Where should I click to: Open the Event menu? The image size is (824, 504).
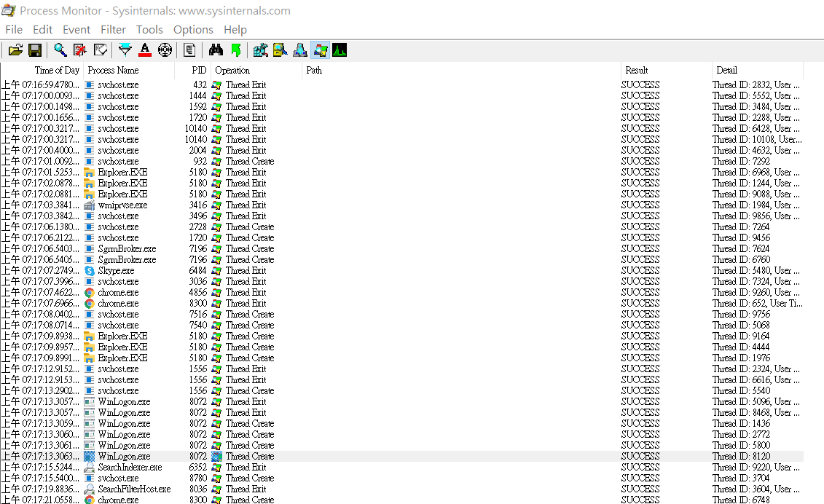coord(76,29)
